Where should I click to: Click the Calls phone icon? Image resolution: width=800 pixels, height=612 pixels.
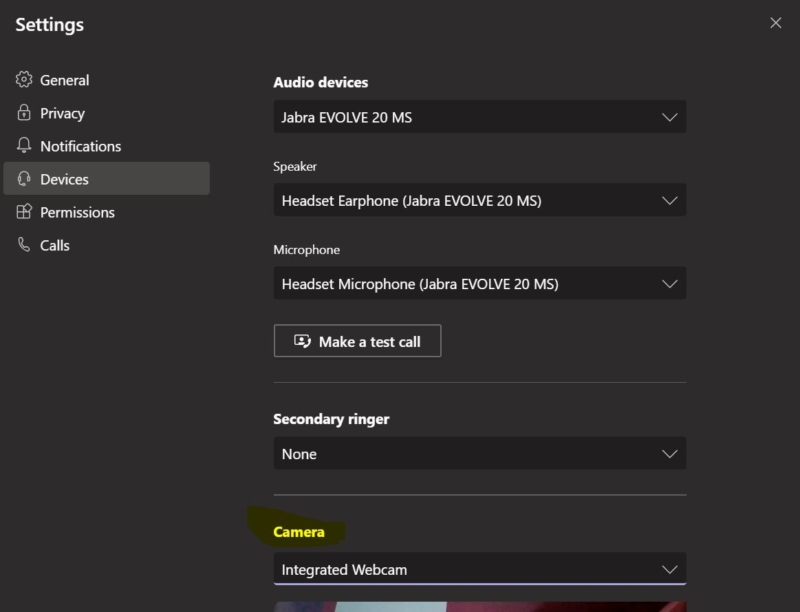coord(22,245)
